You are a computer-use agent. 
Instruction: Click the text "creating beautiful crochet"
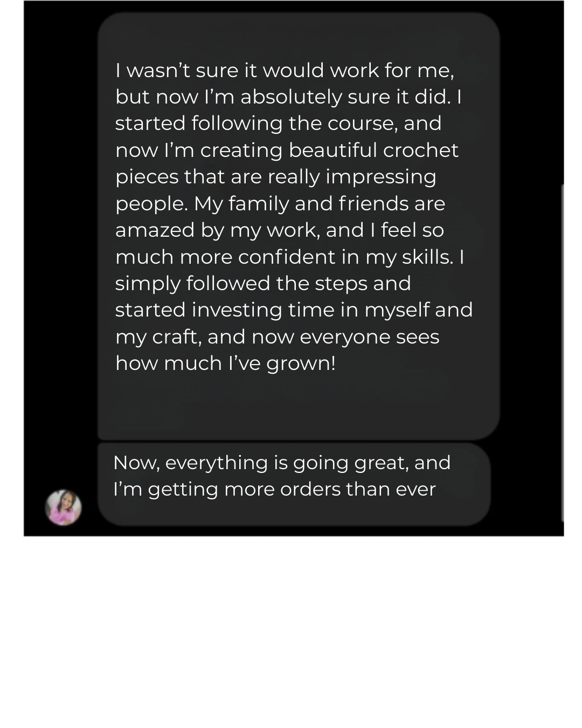(329, 150)
